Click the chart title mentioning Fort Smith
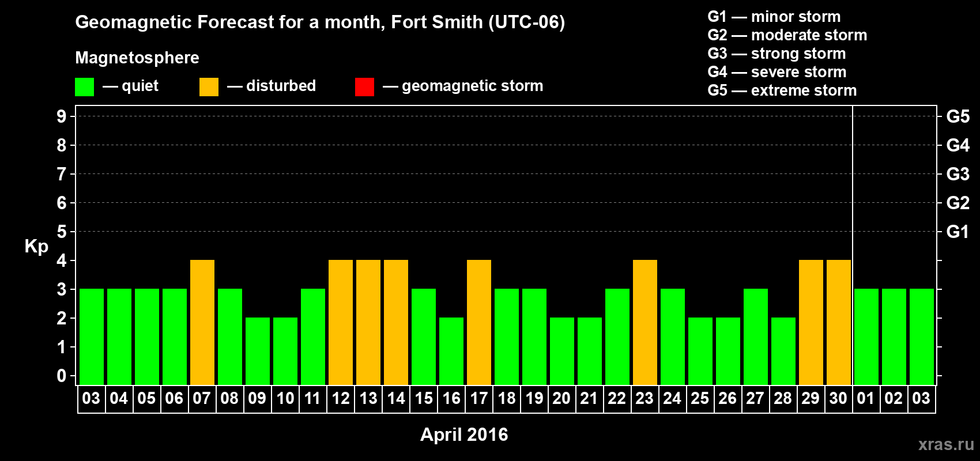 pos(320,22)
